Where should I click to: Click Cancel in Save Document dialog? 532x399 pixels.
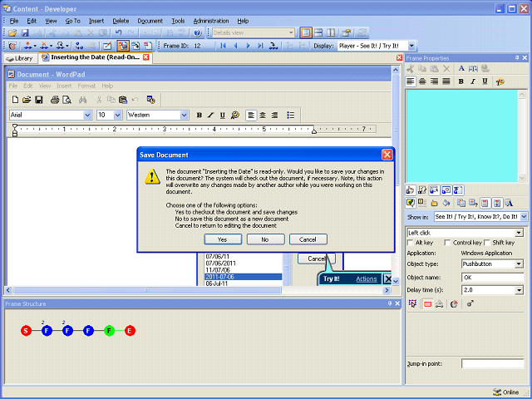(308, 239)
